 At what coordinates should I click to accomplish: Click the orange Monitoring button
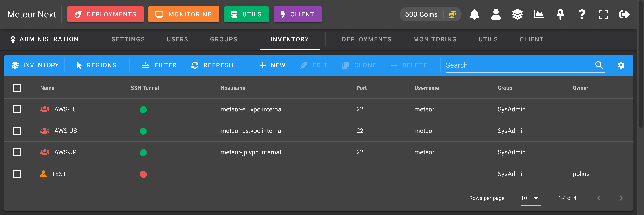(x=184, y=14)
